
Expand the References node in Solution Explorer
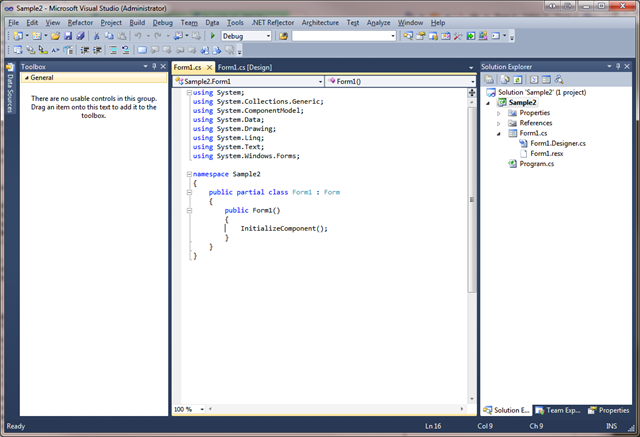point(498,124)
